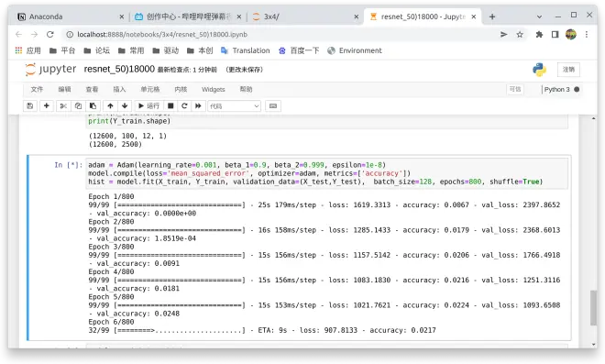Move selected cell up arrow
The width and height of the screenshot is (605, 364).
pyautogui.click(x=110, y=105)
